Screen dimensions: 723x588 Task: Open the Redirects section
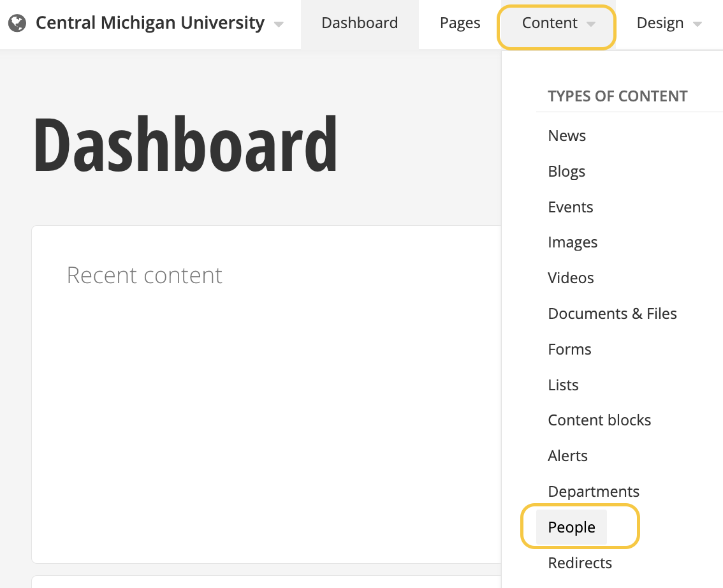click(x=580, y=562)
